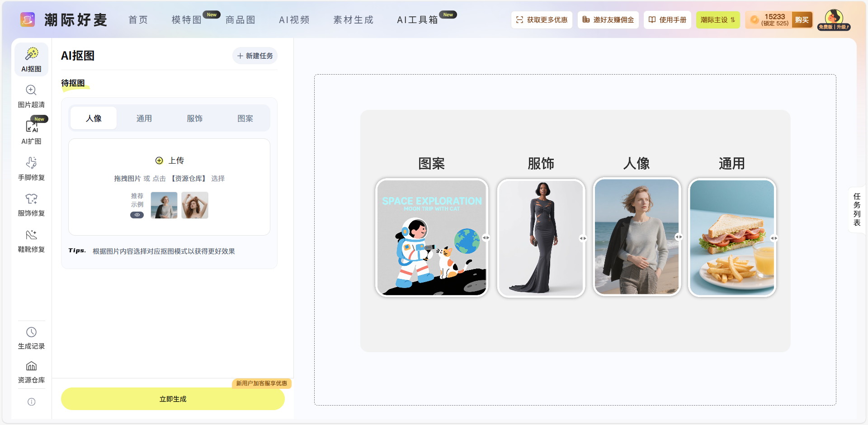The width and height of the screenshot is (868, 425).
Task: Open the AI工具箱 menu item
Action: pos(416,19)
